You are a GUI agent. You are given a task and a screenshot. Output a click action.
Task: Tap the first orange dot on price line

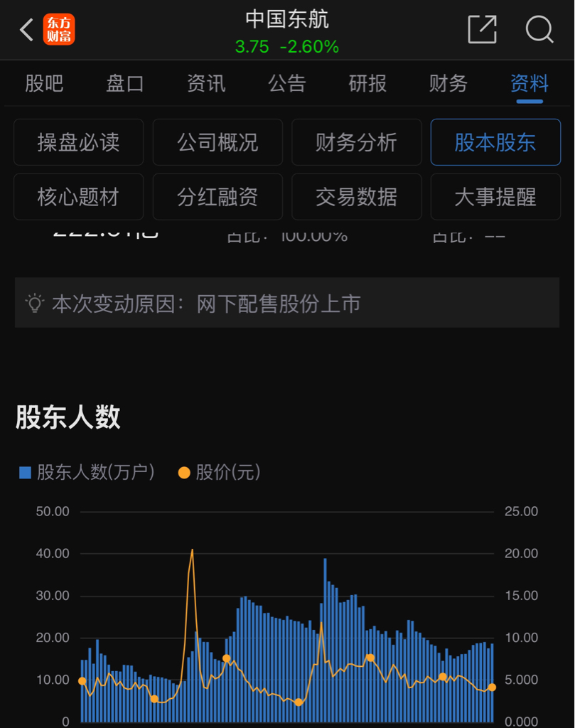(82, 681)
